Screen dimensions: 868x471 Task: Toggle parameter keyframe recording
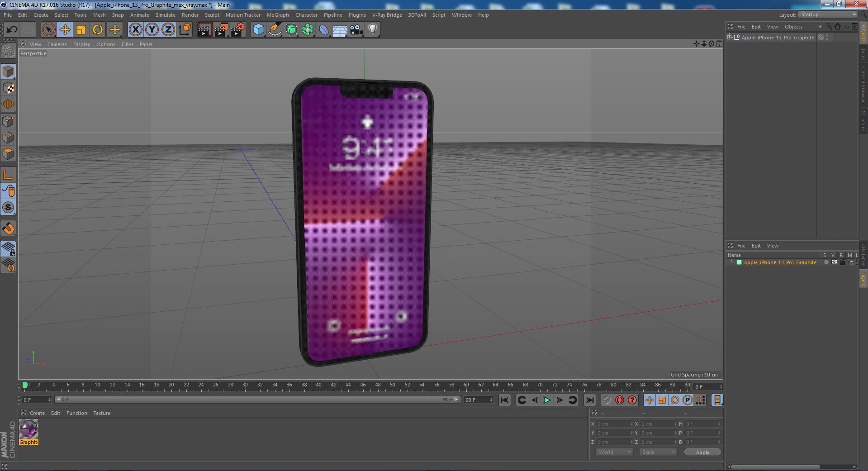coord(687,400)
